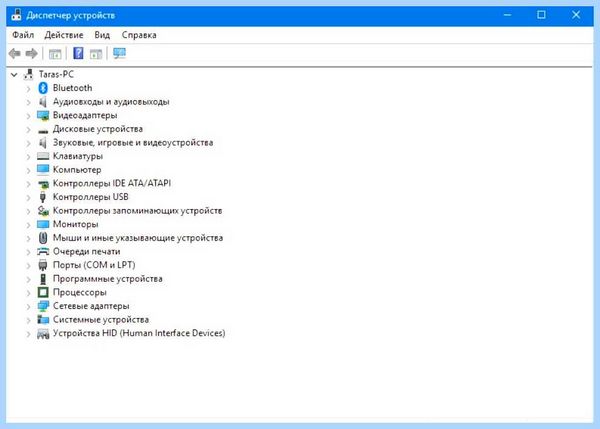Select the Мыши и иные указывающие устройства label
Viewport: 600px width, 429px height.
(138, 238)
